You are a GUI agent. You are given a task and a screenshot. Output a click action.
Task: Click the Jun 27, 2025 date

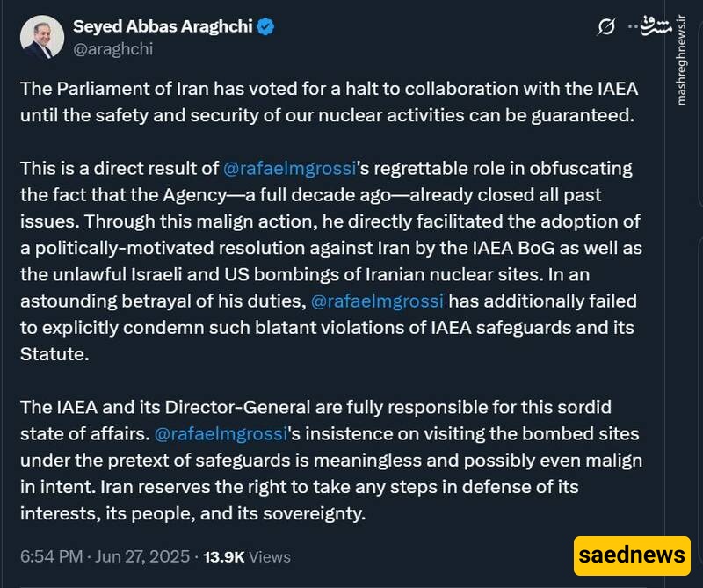[142, 556]
